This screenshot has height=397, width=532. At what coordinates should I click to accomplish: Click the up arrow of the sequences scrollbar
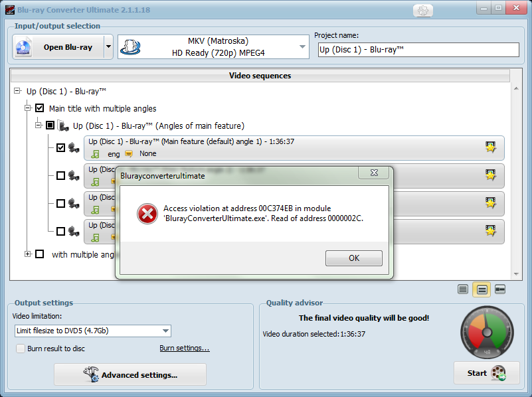[x=516, y=88]
